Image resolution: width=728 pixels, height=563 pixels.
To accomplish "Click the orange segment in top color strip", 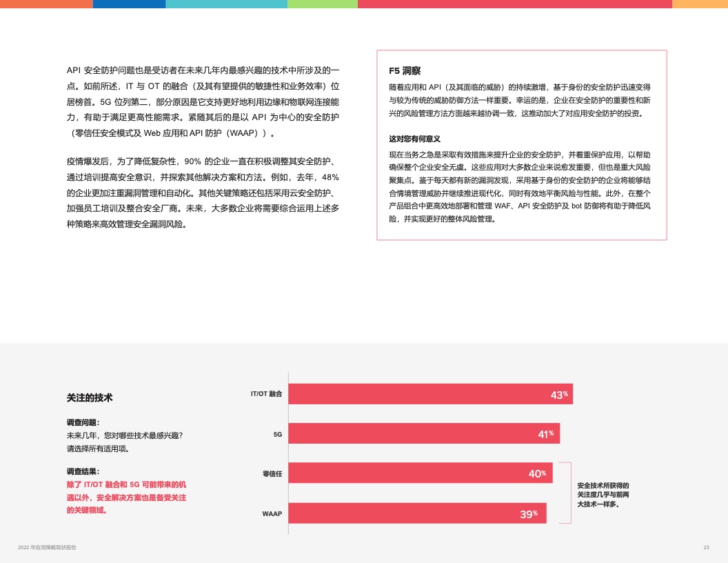I will tap(46, 4).
